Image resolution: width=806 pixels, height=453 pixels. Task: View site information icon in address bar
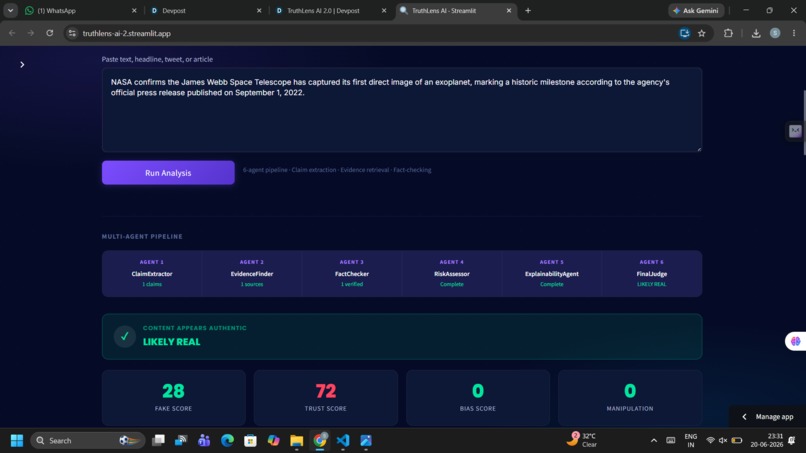click(x=72, y=33)
